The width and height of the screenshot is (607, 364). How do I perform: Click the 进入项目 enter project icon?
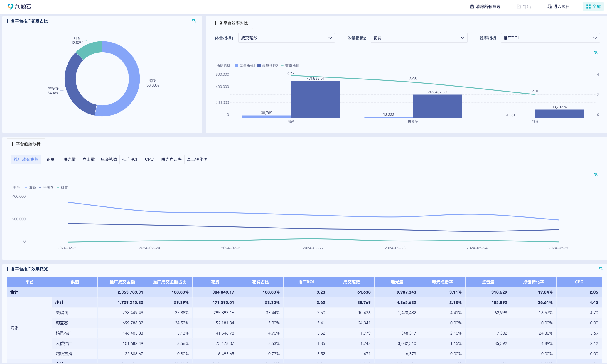click(x=549, y=6)
